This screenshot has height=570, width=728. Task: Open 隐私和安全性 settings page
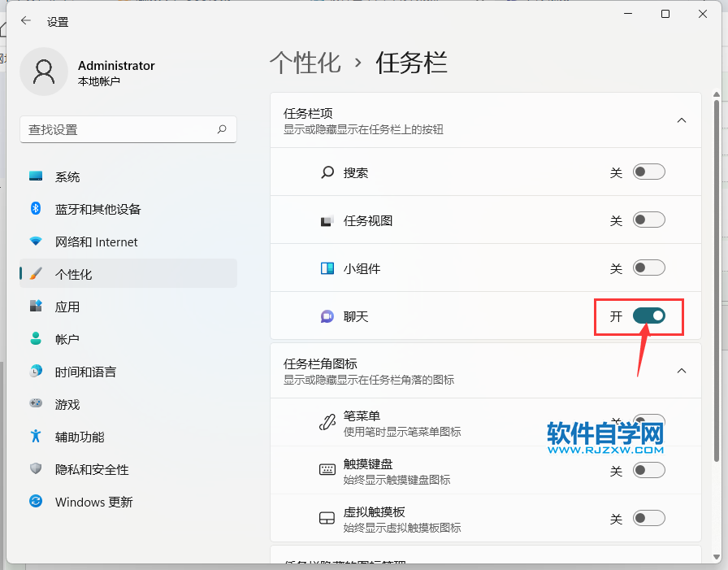[92, 469]
